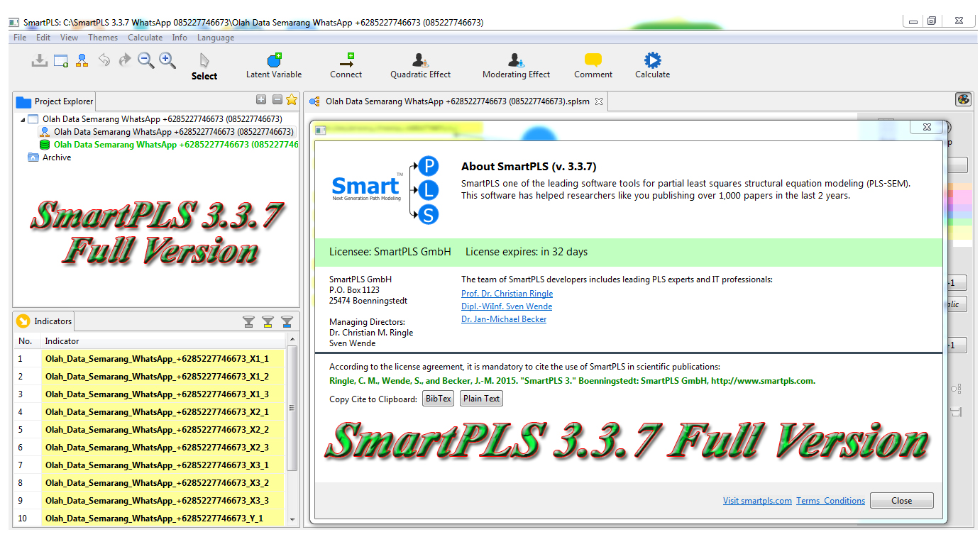Open the File menu
980x554 pixels.
click(20, 38)
